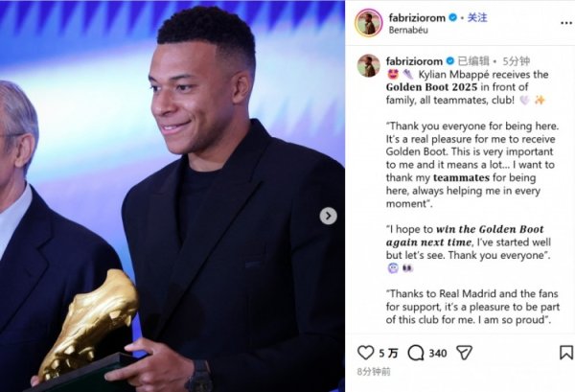This screenshot has width=575, height=392.
Task: Like the post with the heart icon
Action: (x=366, y=353)
